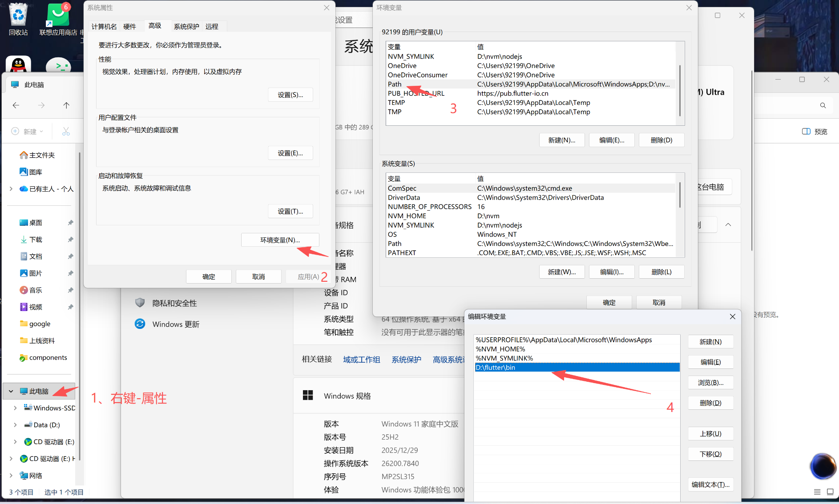Select 网络 network in the tree
This screenshot has height=504, width=839.
[31, 476]
